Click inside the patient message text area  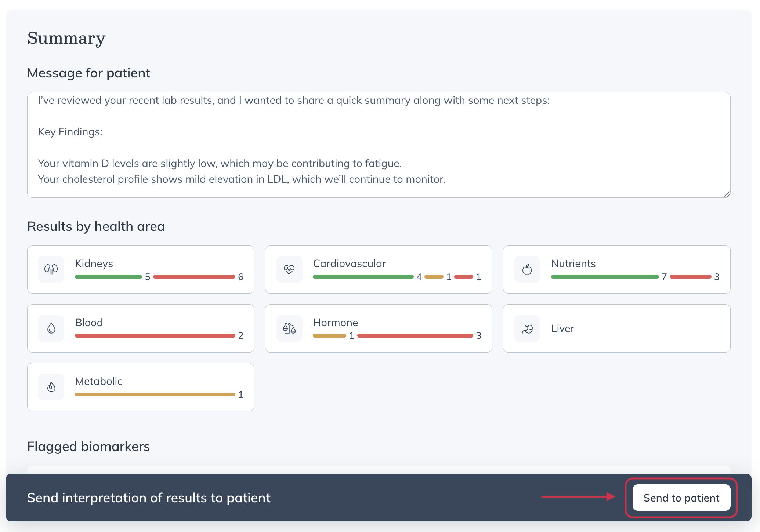379,145
